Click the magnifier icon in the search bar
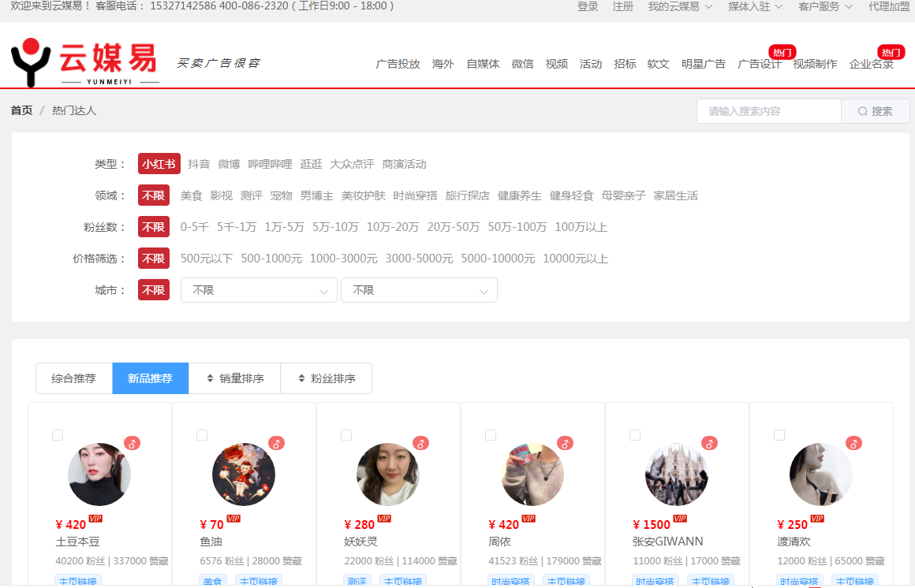The image size is (915, 588). (862, 111)
